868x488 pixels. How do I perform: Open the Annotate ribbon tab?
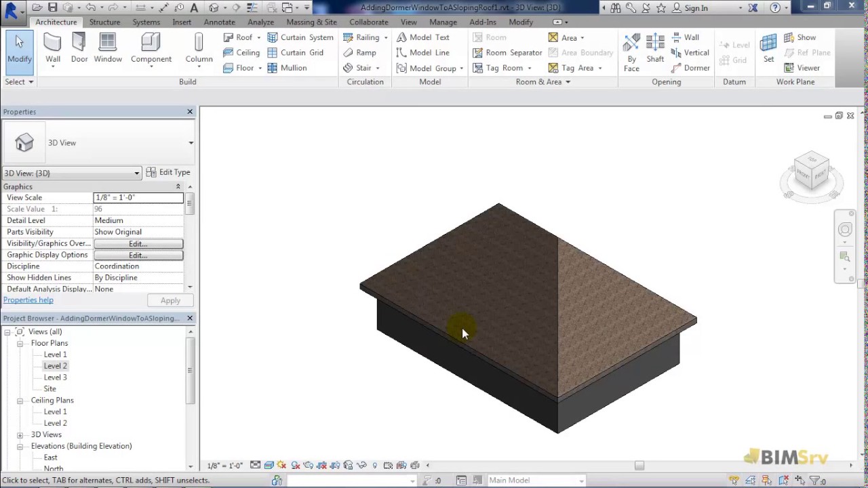pyautogui.click(x=220, y=22)
